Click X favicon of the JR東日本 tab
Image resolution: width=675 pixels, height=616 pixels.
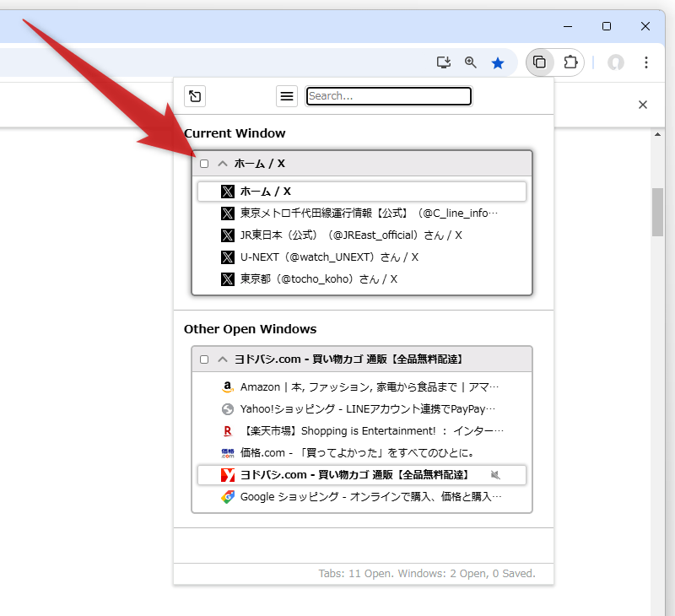(228, 235)
